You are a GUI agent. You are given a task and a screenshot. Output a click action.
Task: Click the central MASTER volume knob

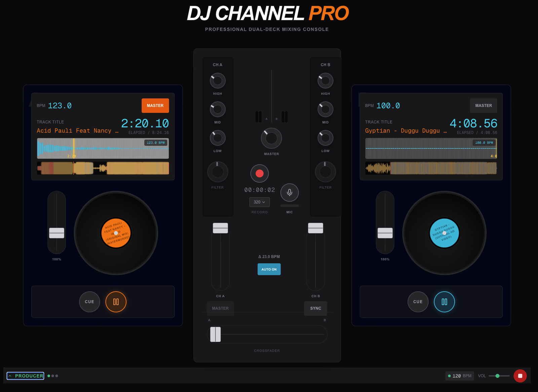pyautogui.click(x=271, y=138)
